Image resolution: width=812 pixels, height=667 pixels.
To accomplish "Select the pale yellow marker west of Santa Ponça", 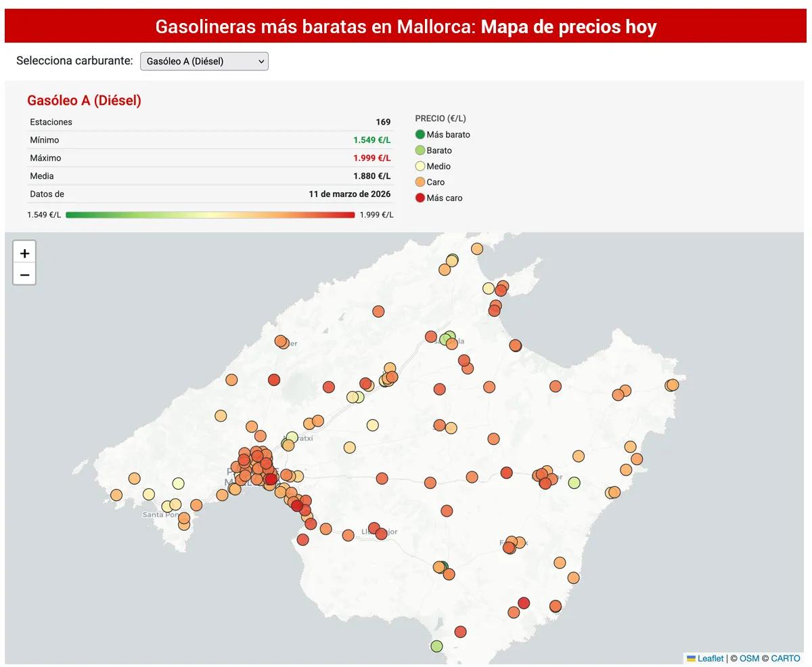I will tap(149, 494).
